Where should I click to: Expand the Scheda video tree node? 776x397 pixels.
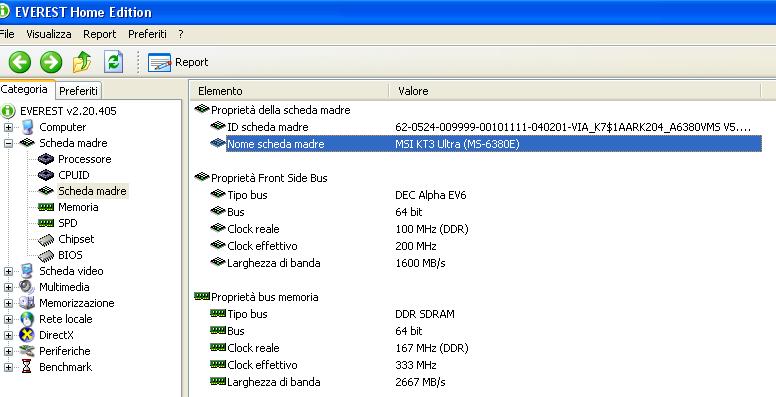(x=8, y=271)
